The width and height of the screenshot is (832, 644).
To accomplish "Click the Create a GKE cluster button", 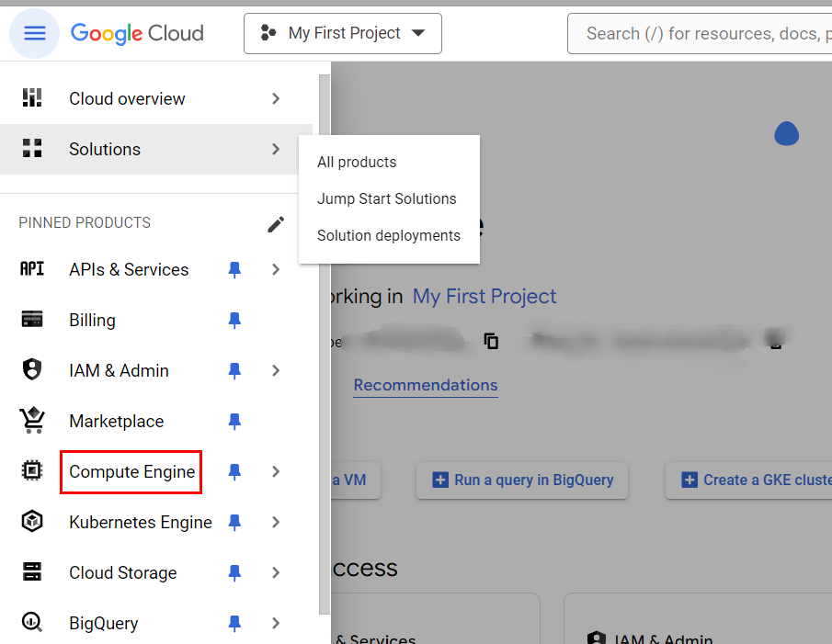I will [x=749, y=480].
